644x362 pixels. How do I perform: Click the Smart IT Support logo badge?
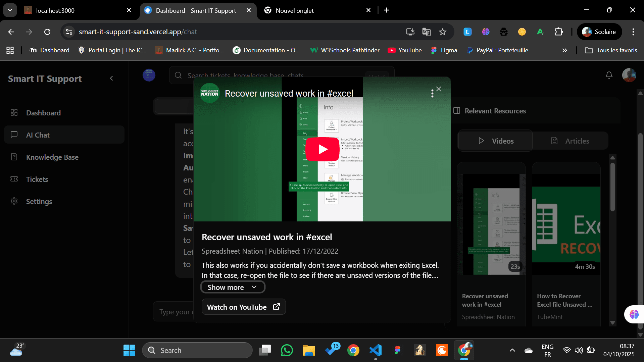pos(149,75)
